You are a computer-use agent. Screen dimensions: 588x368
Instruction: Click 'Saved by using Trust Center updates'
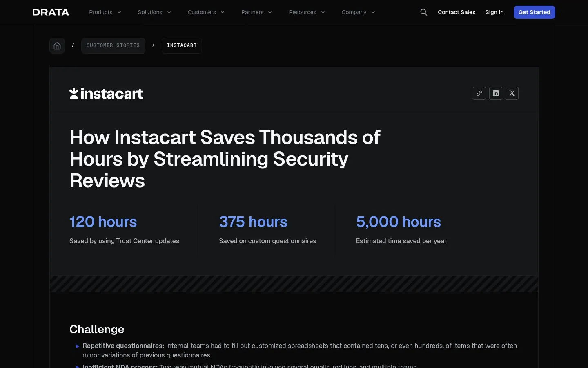(125, 241)
